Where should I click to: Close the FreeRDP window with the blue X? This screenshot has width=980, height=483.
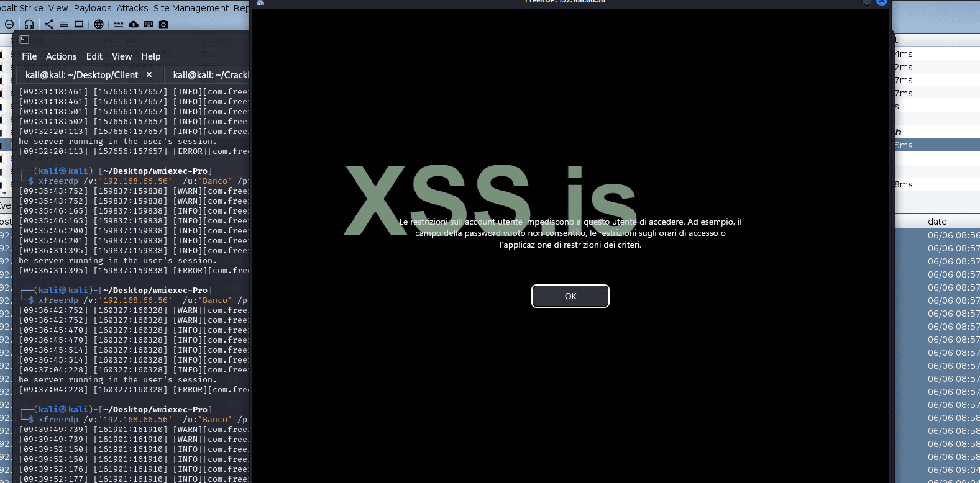coord(882,2)
